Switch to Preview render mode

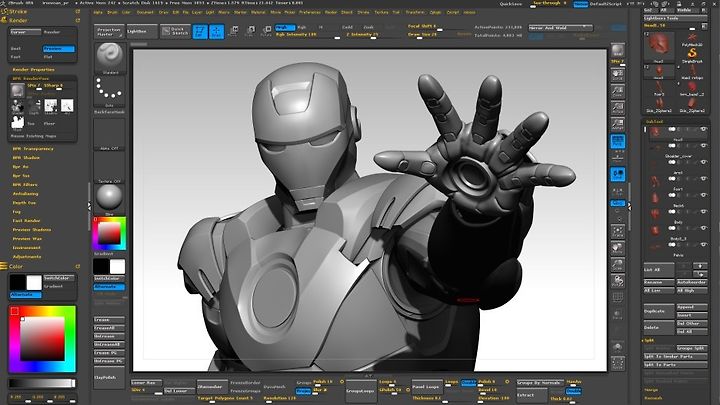[x=58, y=49]
